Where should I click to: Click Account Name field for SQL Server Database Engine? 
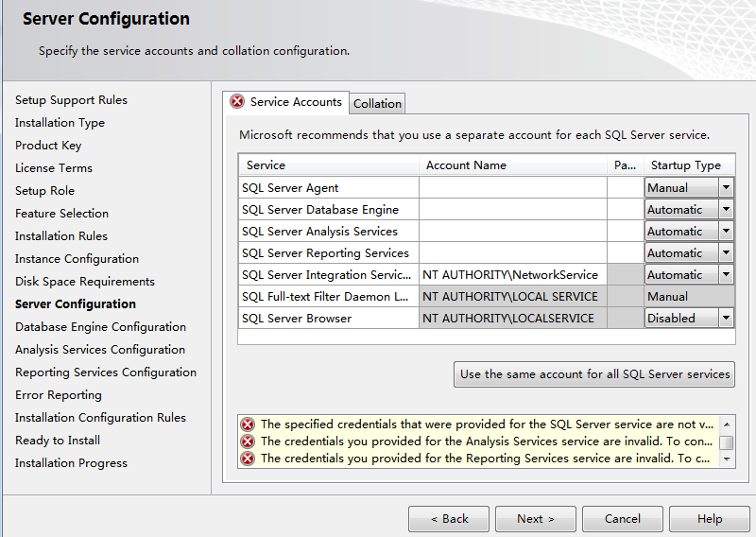[x=513, y=209]
